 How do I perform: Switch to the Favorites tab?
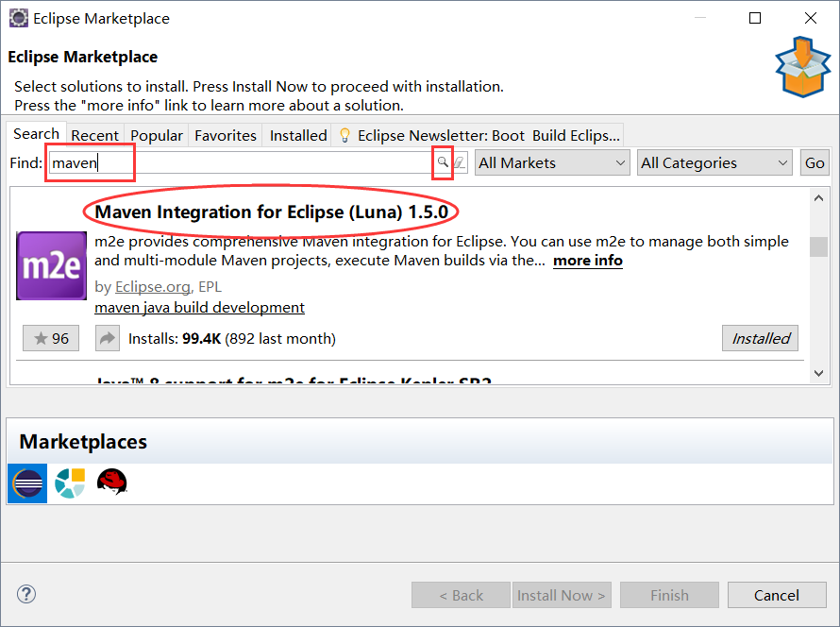click(x=226, y=136)
